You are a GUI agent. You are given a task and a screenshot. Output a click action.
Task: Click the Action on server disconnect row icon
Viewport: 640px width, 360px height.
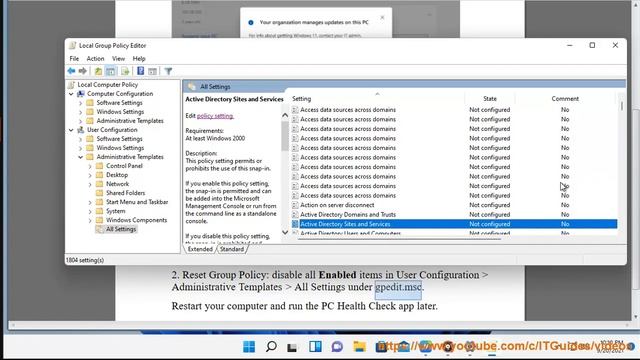tap(295, 205)
